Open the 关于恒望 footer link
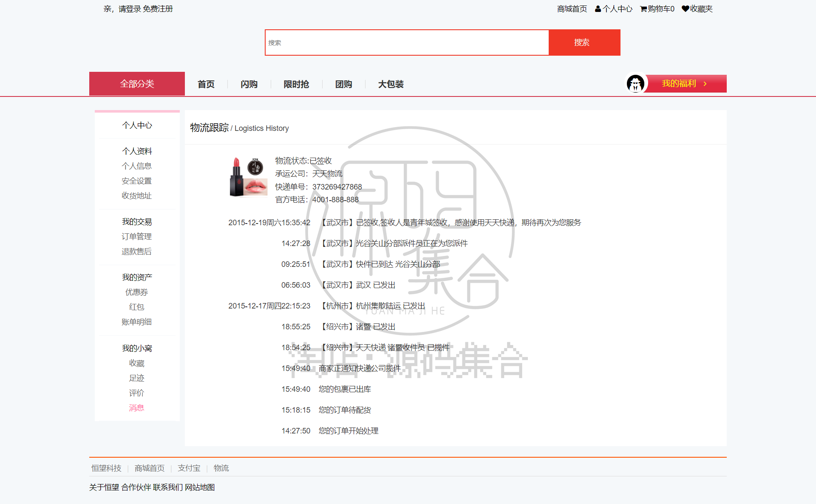The image size is (816, 504). point(104,487)
